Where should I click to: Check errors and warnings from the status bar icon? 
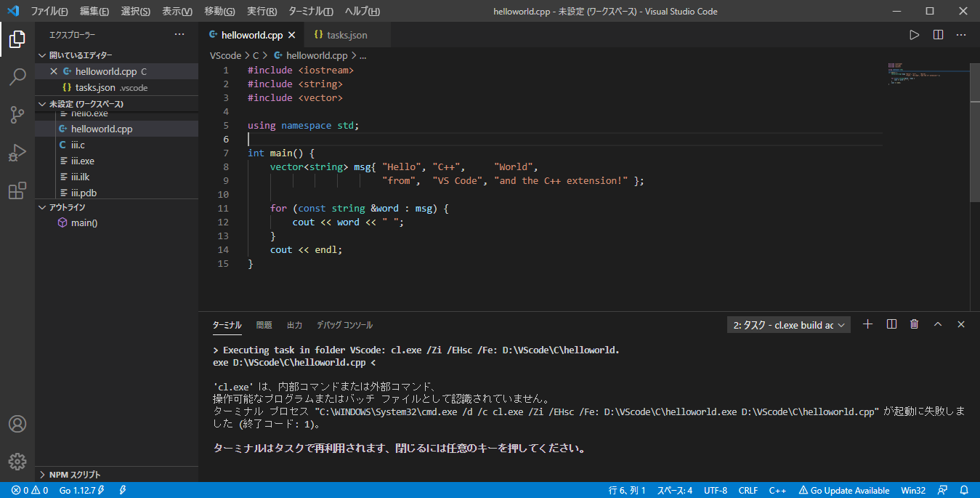(x=24, y=490)
